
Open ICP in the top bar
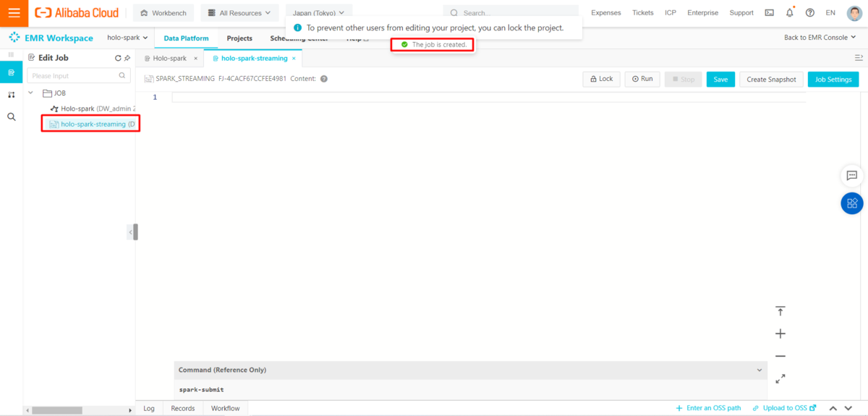click(671, 13)
